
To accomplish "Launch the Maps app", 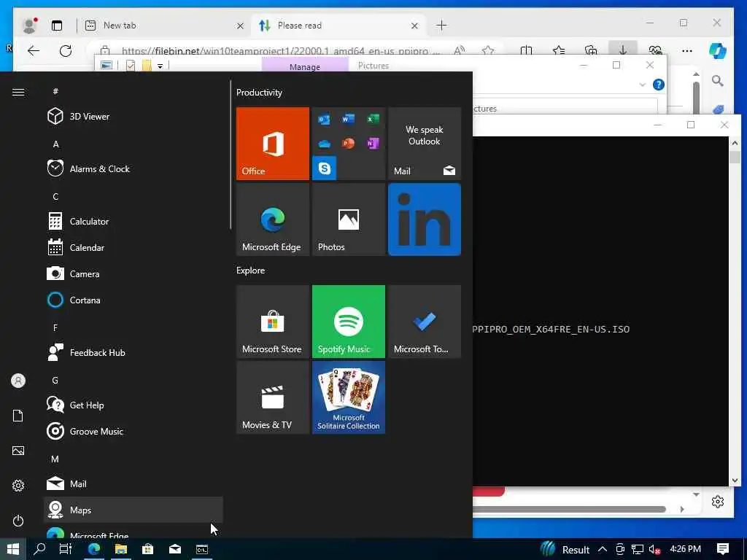I will click(x=133, y=510).
